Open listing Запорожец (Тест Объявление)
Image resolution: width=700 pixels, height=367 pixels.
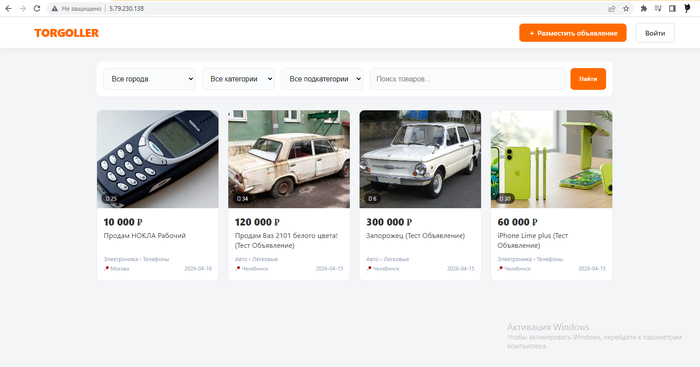(x=415, y=236)
